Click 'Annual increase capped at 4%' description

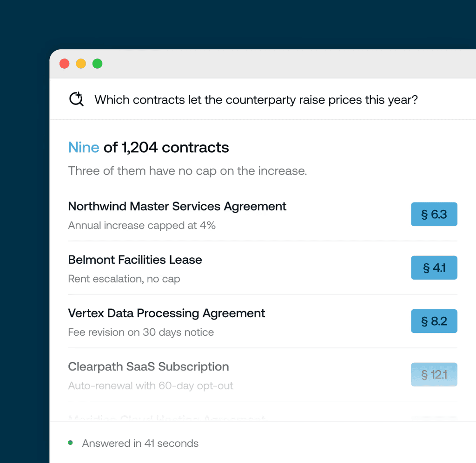pos(142,225)
